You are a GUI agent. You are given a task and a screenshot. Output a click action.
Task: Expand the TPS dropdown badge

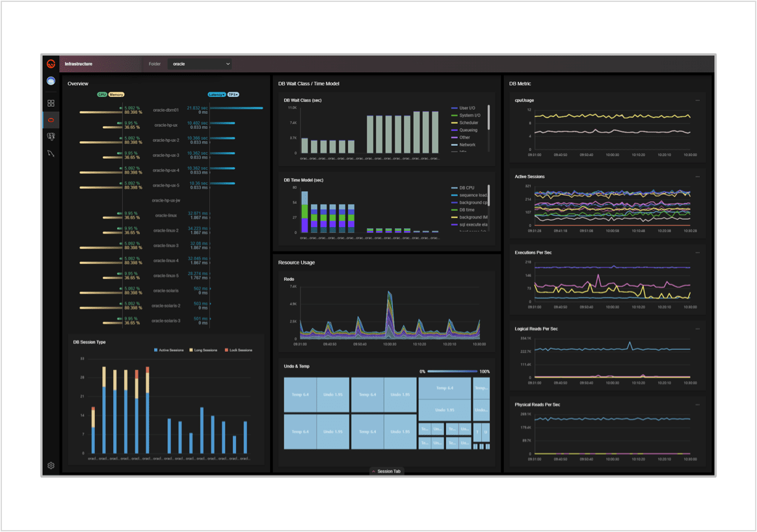233,95
